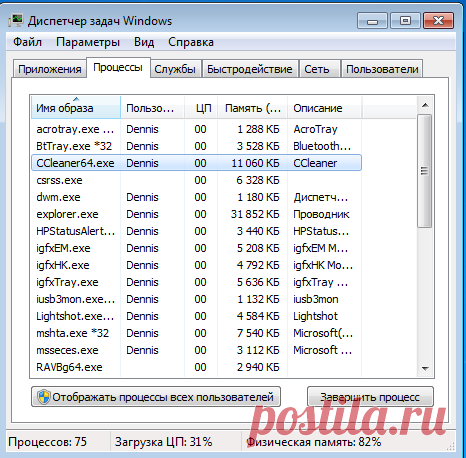The width and height of the screenshot is (466, 458).
Task: Click the iusb3mon description cell
Action: coord(316,299)
